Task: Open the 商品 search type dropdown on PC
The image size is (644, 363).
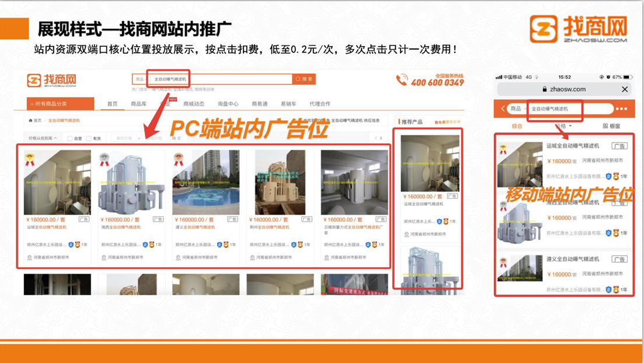Action: pyautogui.click(x=141, y=79)
